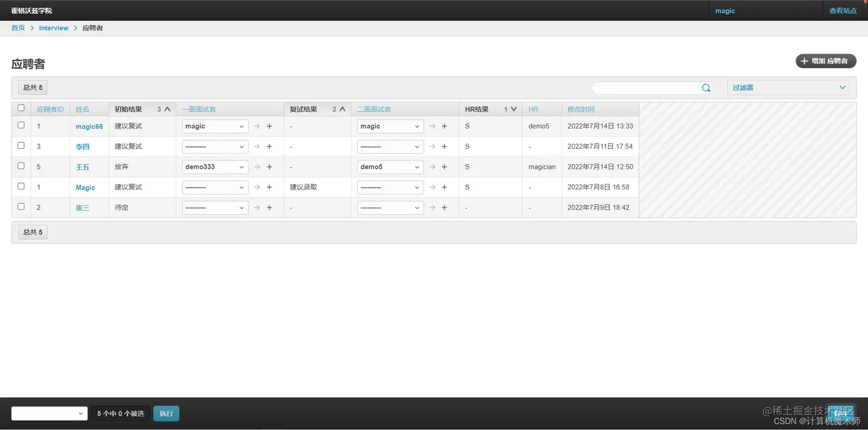The height and width of the screenshot is (430, 868).
Task: Click arrow icon beside magic66's 二面面试官 select
Action: coord(432,126)
